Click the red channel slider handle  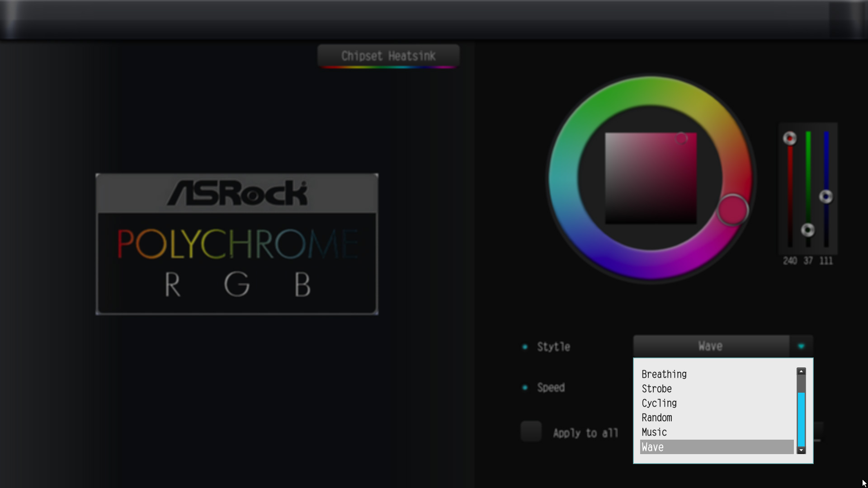click(790, 138)
